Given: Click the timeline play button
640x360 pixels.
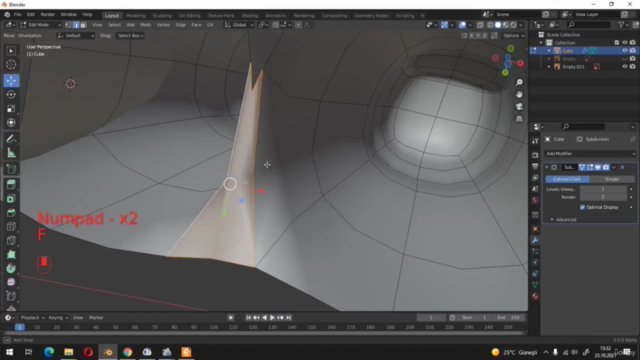Looking at the screenshot, I should coord(272,318).
